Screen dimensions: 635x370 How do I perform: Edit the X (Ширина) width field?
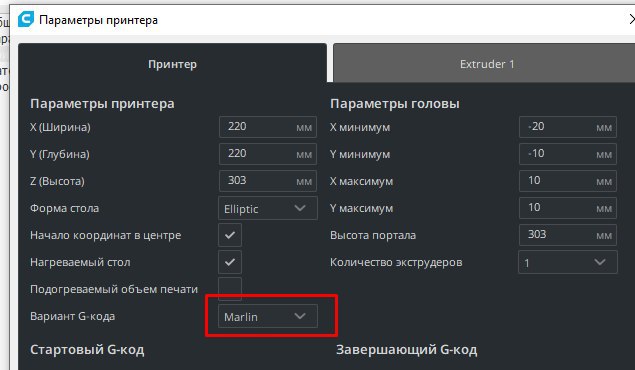point(268,127)
